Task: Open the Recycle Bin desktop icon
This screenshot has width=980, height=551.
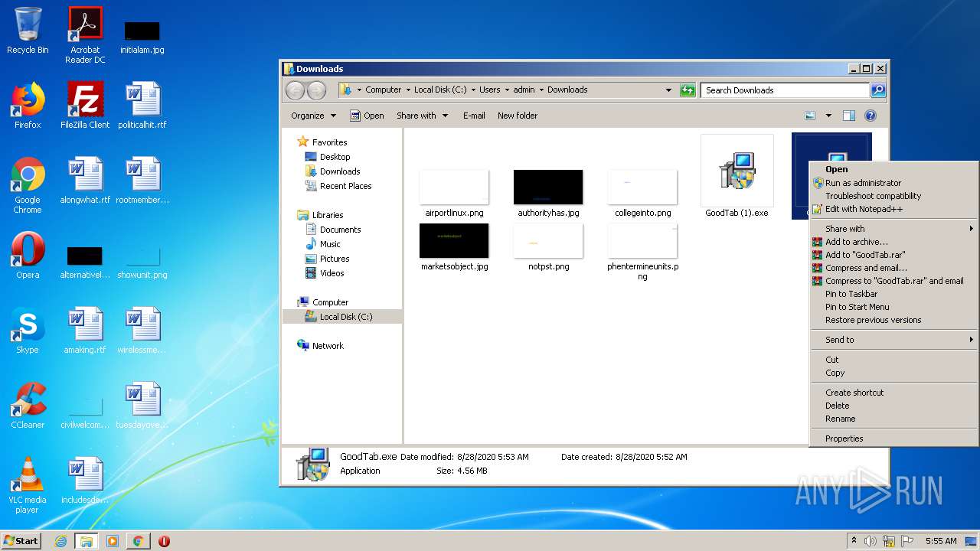Action: (28, 31)
